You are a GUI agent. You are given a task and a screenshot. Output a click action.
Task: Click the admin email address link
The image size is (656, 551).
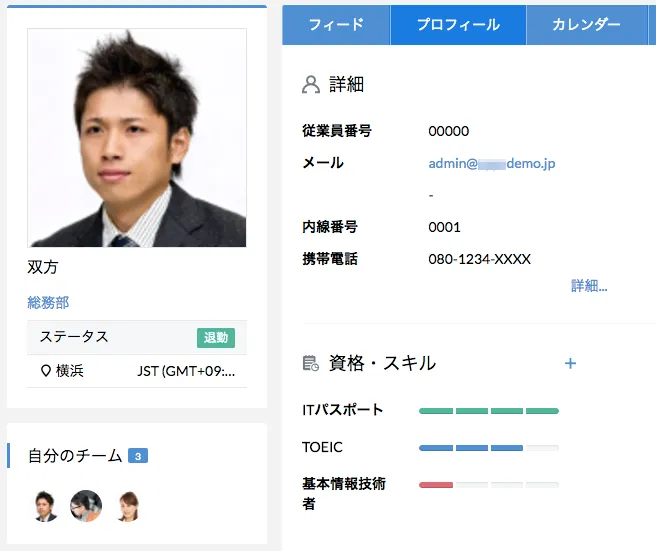[491, 163]
